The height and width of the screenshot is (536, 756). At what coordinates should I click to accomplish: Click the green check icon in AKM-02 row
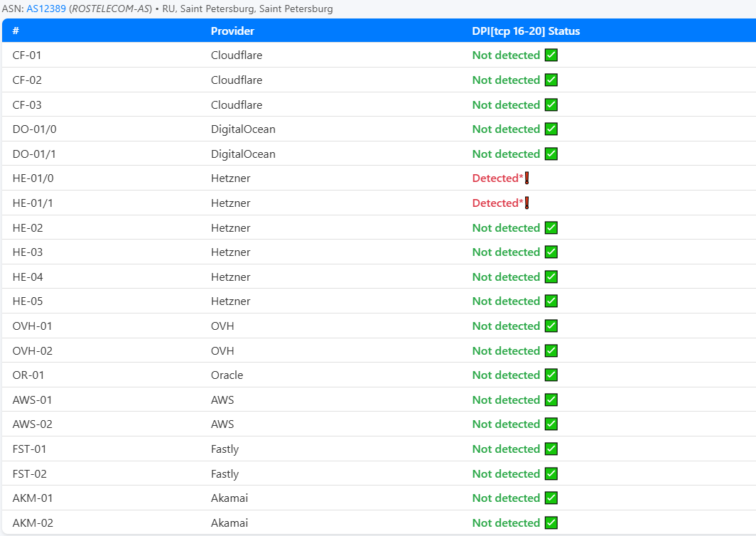click(551, 523)
